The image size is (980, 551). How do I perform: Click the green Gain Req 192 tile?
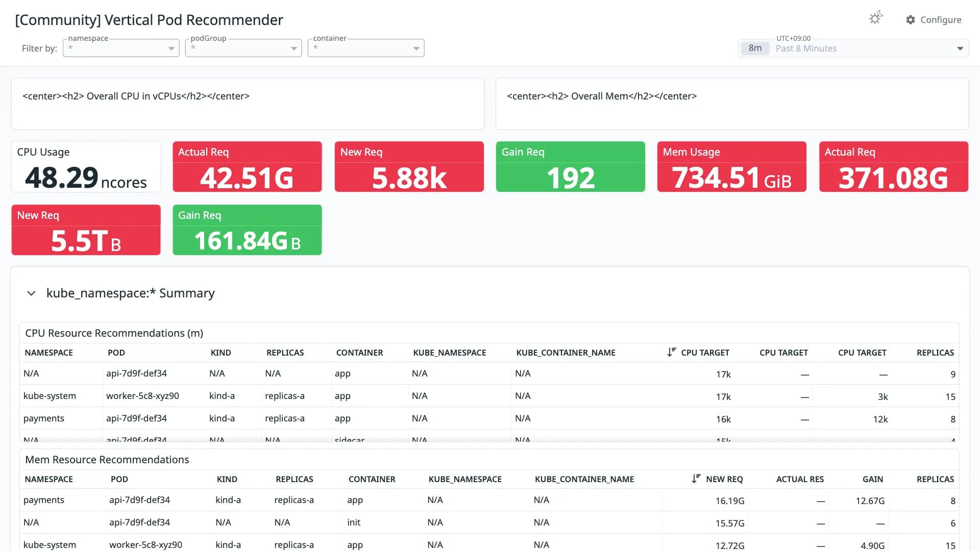coord(570,166)
